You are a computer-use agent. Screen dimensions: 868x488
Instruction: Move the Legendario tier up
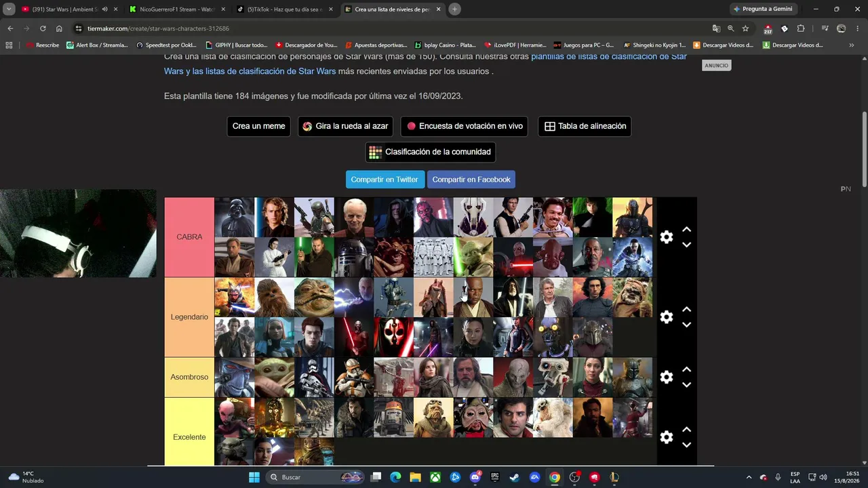[x=686, y=310]
